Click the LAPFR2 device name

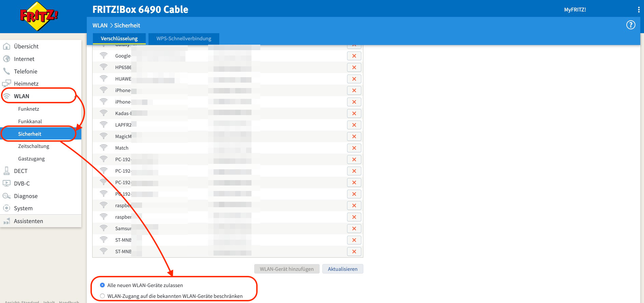[123, 125]
